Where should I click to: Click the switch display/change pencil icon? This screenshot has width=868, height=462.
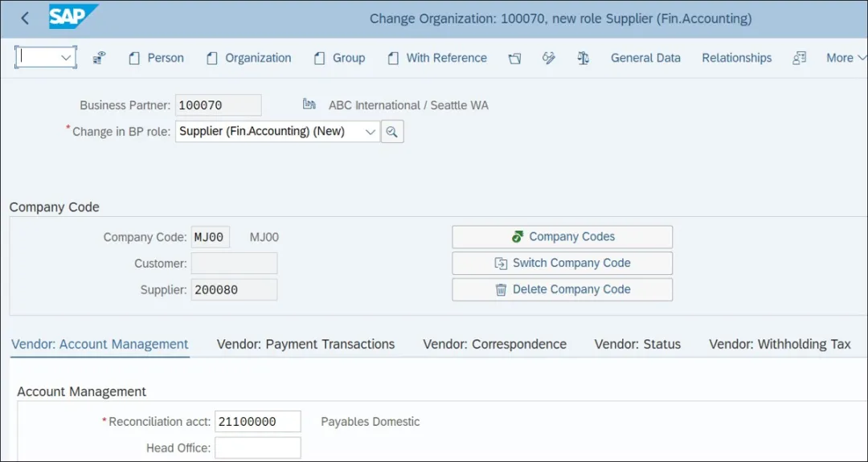coord(549,58)
